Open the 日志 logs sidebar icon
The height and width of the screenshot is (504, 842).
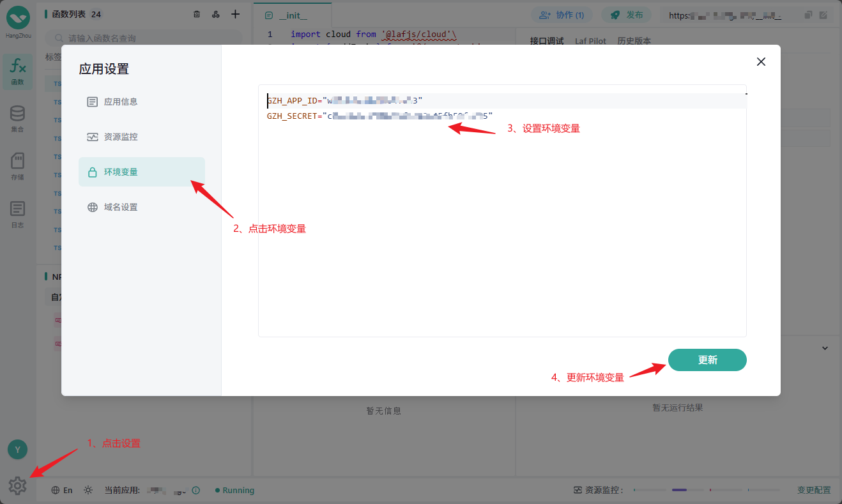point(17,215)
